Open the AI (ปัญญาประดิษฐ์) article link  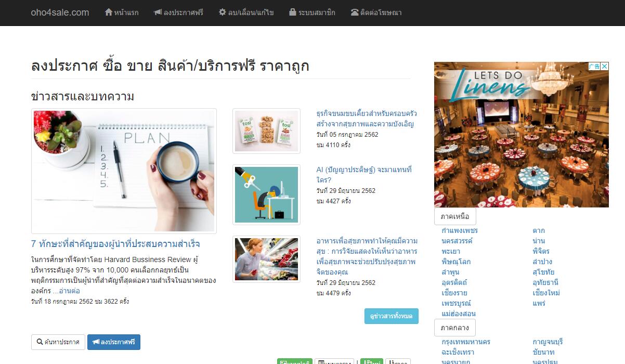(364, 175)
